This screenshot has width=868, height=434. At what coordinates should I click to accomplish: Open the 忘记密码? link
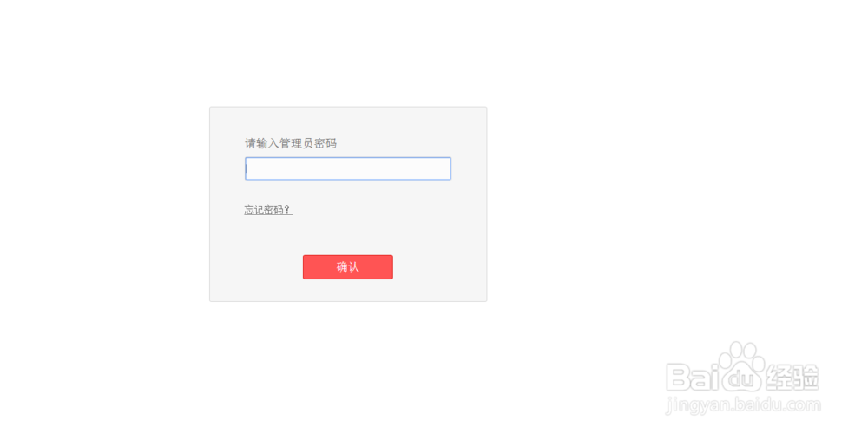tap(268, 210)
